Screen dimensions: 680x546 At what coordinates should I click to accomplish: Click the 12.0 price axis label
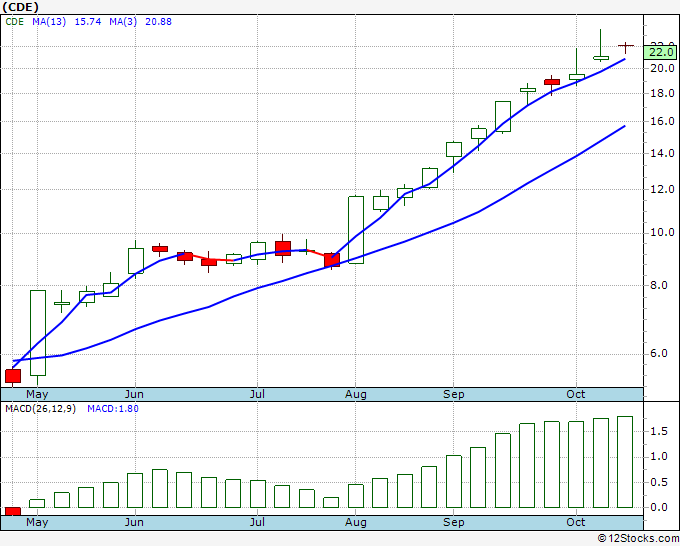click(663, 189)
